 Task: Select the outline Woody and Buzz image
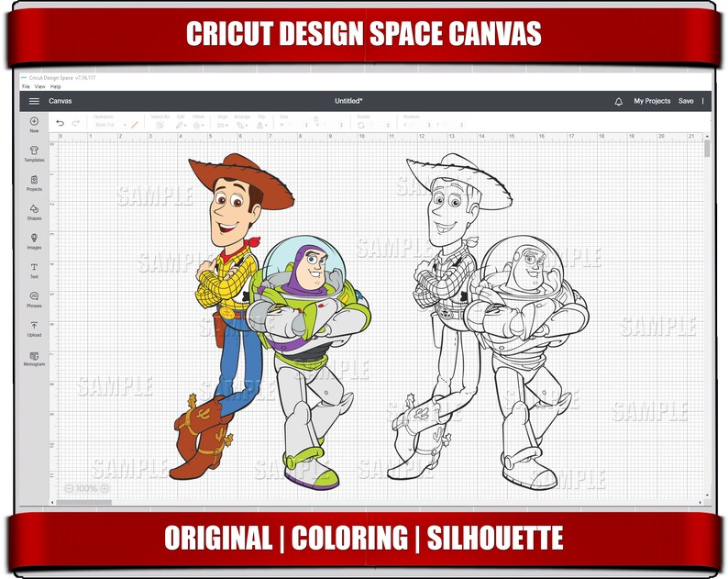[488, 320]
